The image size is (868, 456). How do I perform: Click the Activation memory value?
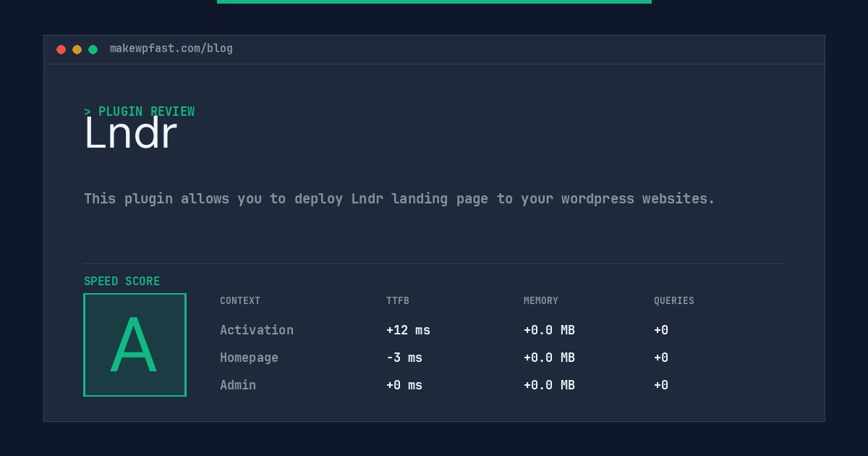tap(549, 330)
